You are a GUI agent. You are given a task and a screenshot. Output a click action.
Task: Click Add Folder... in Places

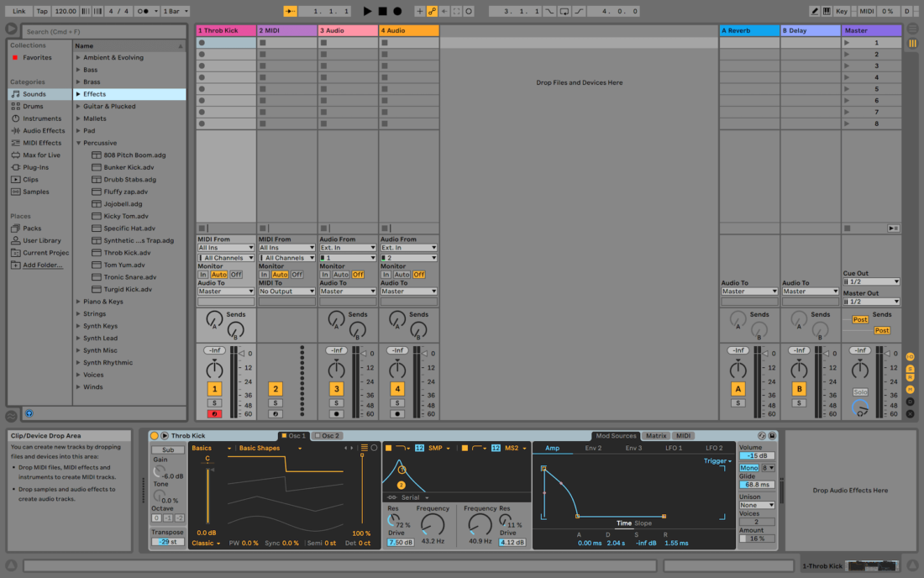pyautogui.click(x=43, y=265)
